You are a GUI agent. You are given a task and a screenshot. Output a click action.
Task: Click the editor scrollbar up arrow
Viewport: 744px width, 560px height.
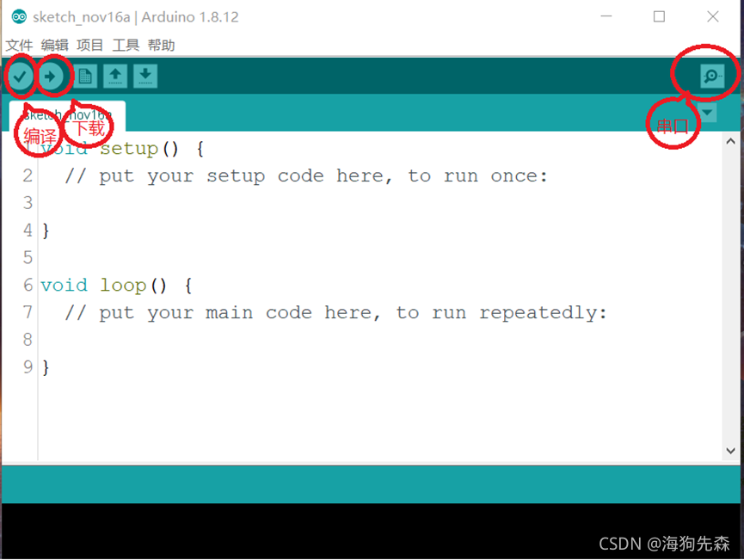(x=730, y=141)
